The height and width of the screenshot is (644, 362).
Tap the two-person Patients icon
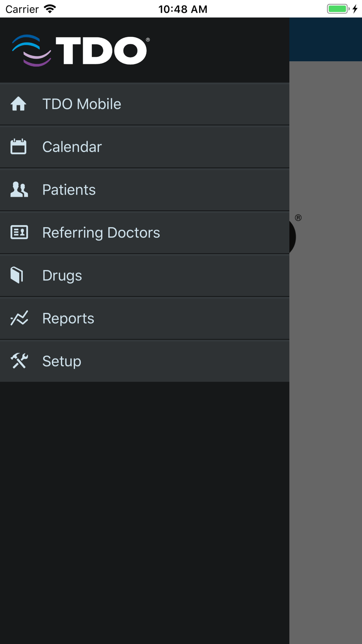(19, 189)
